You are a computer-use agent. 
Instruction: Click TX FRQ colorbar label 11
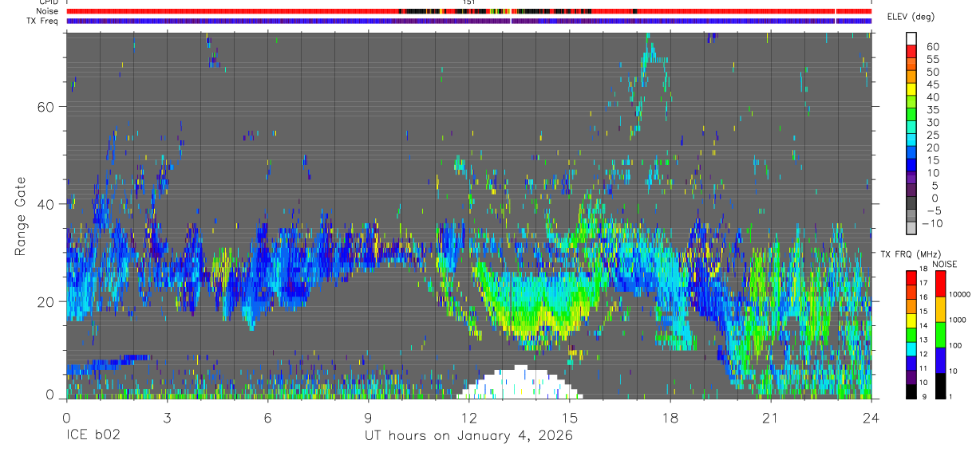point(923,368)
